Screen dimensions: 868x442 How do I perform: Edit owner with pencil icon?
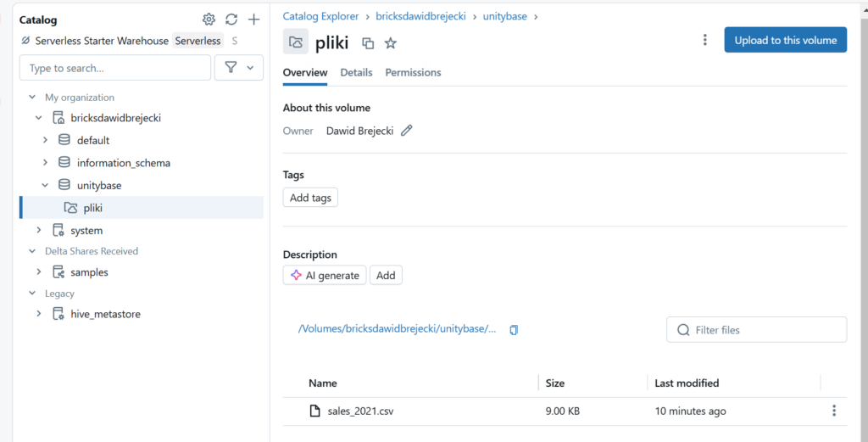point(407,131)
